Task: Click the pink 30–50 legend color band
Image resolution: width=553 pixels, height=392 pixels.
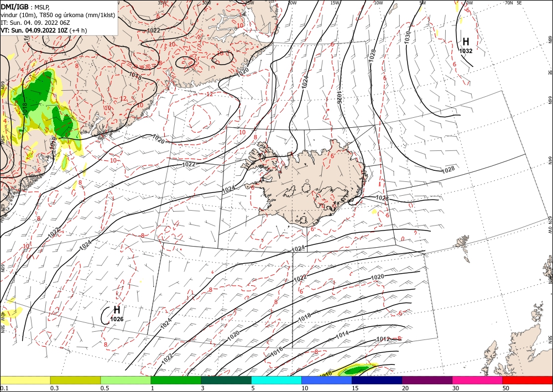Action: click(x=478, y=380)
